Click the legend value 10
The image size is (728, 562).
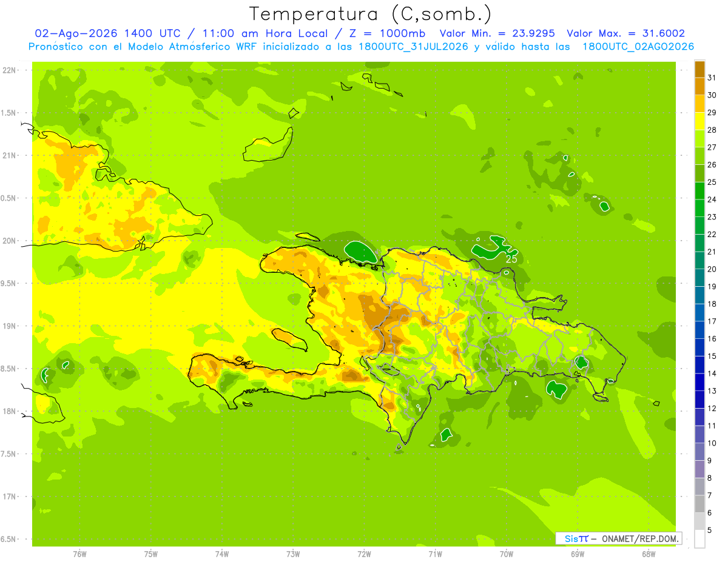pos(712,443)
